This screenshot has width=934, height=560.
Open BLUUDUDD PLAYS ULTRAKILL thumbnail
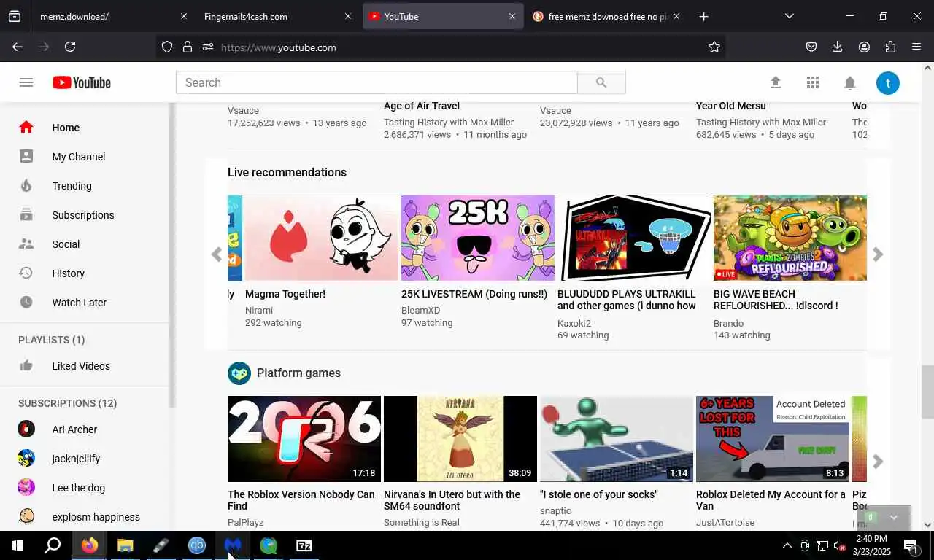pos(634,238)
